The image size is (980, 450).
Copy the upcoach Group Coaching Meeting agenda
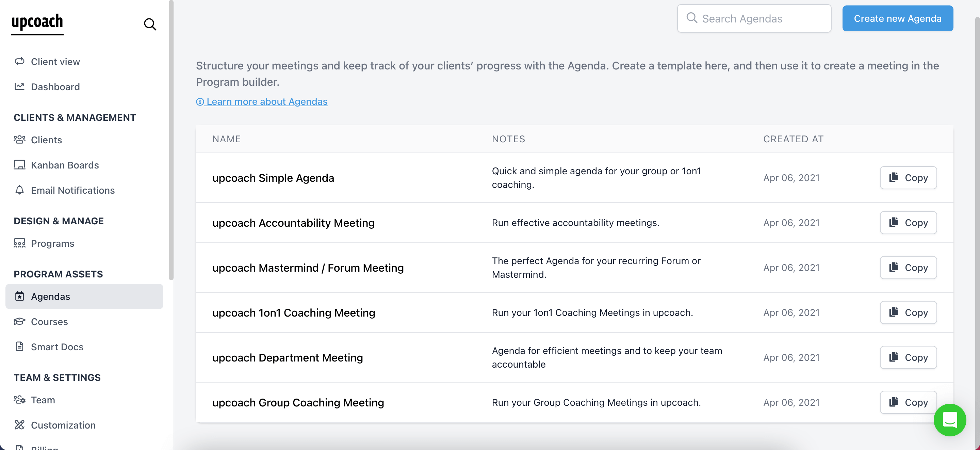point(908,402)
